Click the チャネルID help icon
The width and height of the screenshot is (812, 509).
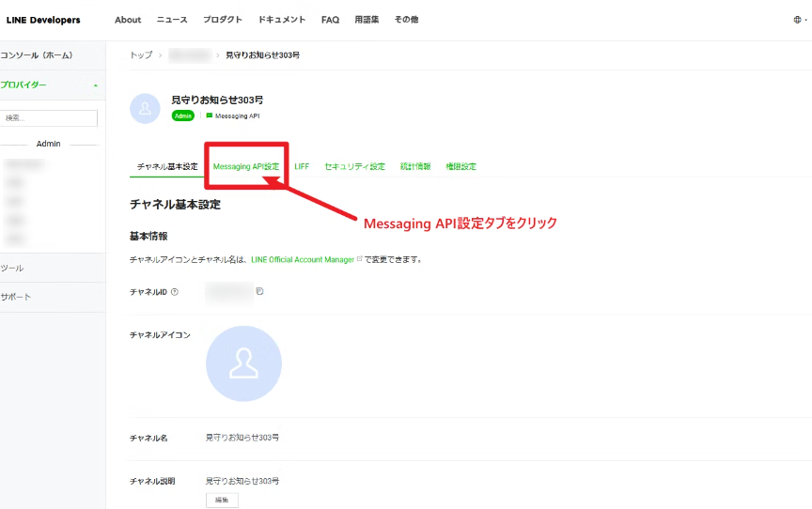175,292
